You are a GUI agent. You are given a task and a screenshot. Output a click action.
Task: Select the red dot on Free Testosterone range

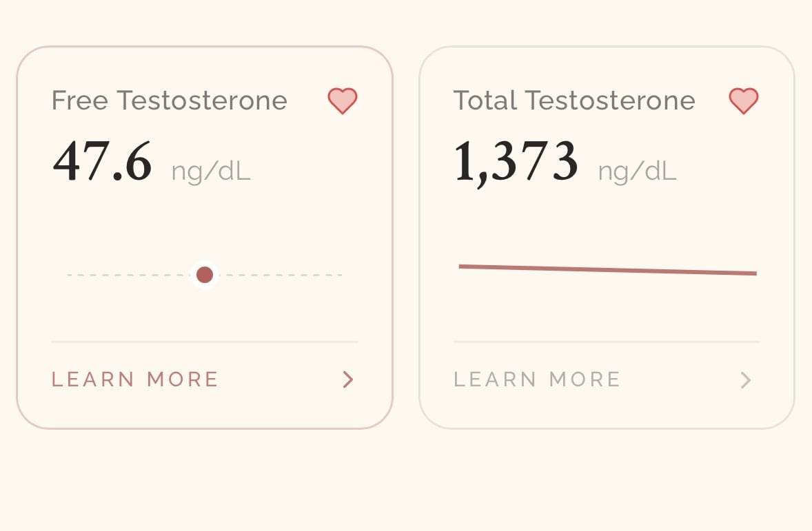205,275
